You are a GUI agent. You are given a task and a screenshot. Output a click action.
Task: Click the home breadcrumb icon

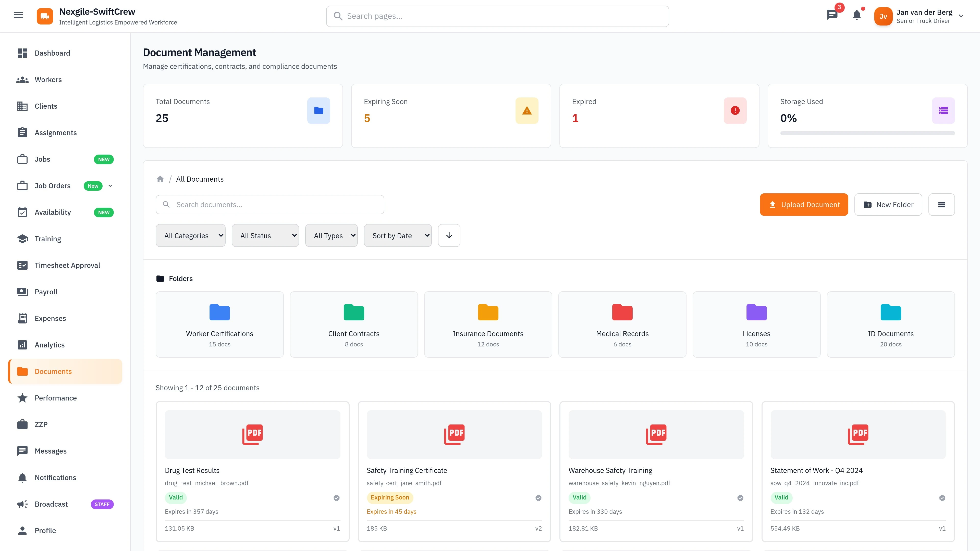pos(161,179)
